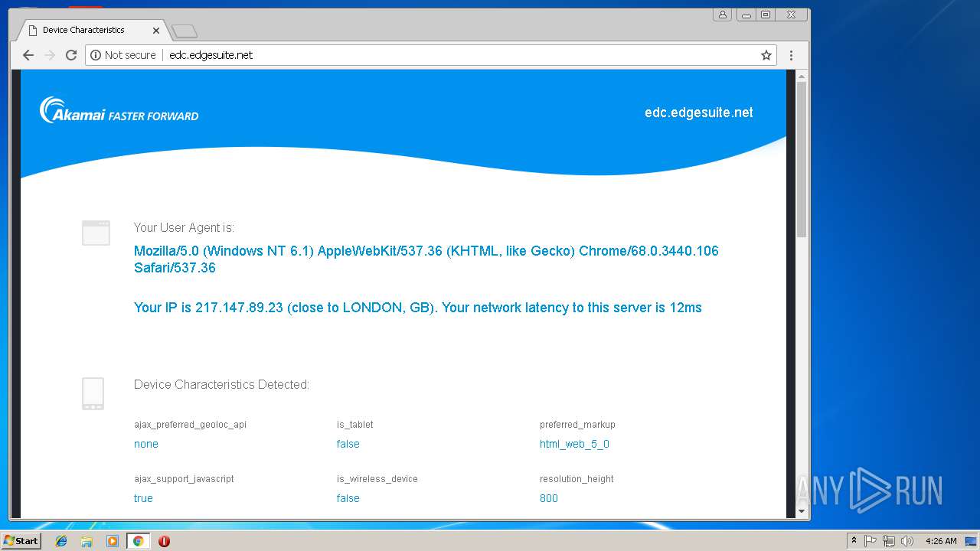Show hidden system tray icons

pyautogui.click(x=854, y=541)
